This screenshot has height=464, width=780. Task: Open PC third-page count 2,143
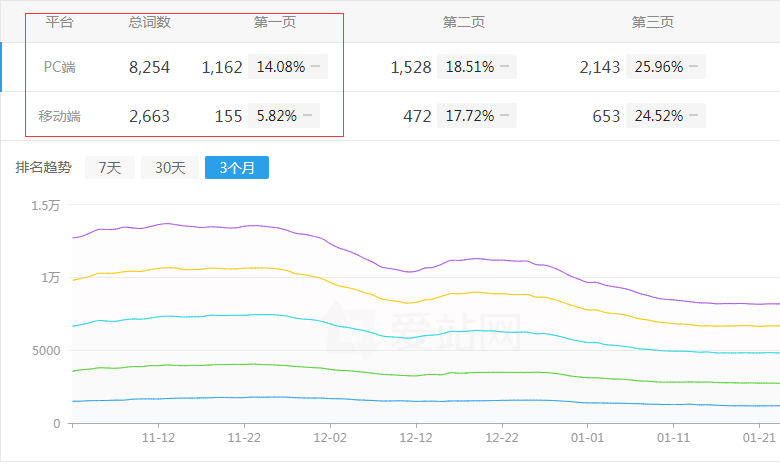600,67
